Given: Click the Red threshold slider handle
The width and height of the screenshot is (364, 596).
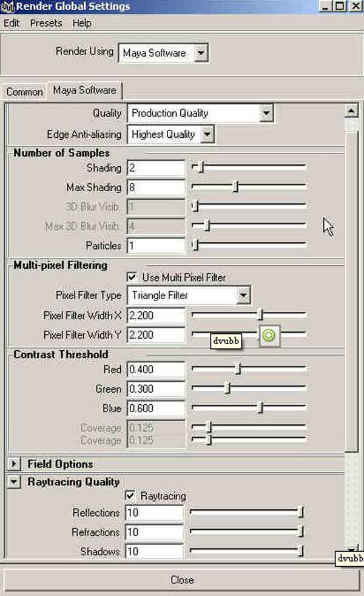Looking at the screenshot, I should click(x=238, y=368).
